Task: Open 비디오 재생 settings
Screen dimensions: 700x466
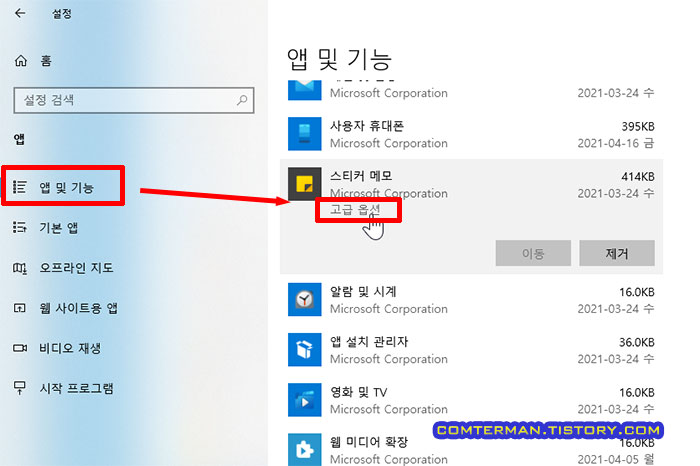Action: pos(70,348)
